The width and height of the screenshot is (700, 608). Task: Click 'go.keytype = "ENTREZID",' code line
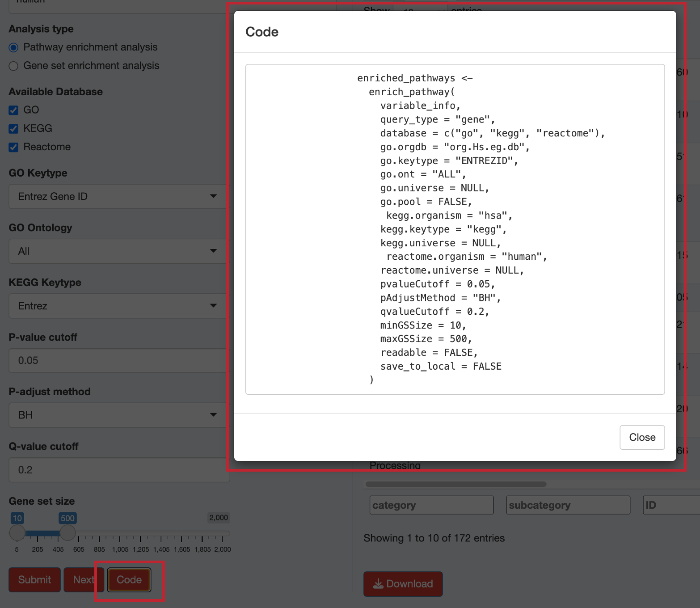tap(449, 161)
